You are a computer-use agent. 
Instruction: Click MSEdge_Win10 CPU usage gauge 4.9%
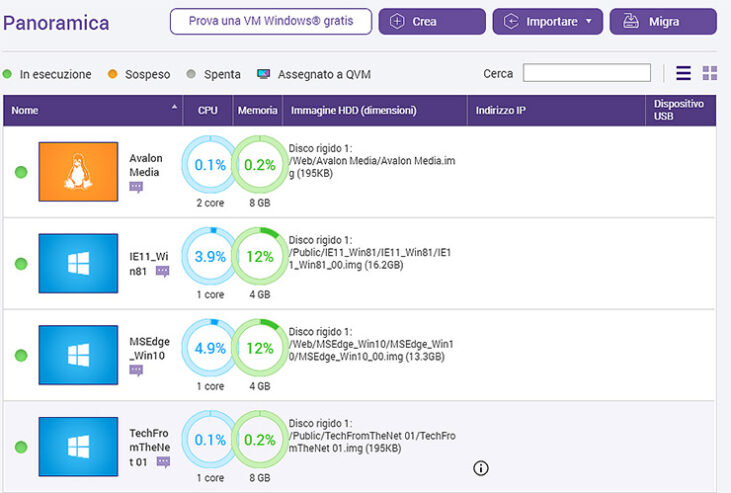(210, 348)
